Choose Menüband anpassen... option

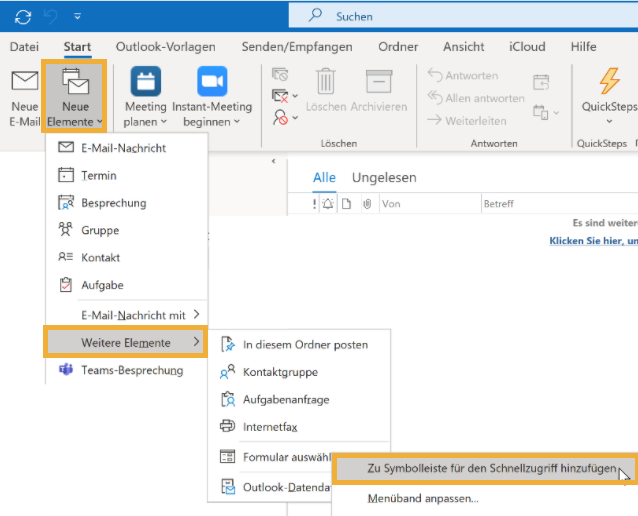point(423,498)
